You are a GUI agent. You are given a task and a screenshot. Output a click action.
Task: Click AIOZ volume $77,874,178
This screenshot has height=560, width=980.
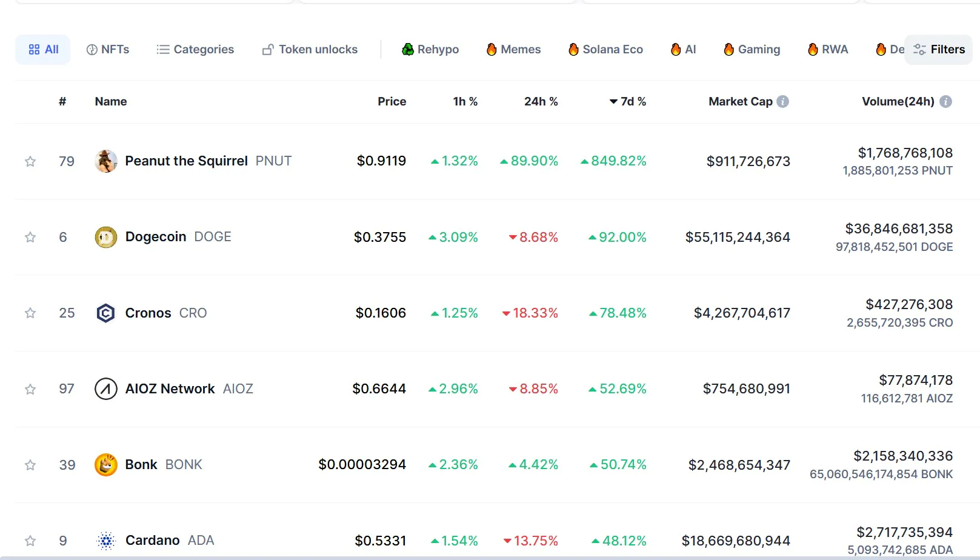(x=916, y=381)
